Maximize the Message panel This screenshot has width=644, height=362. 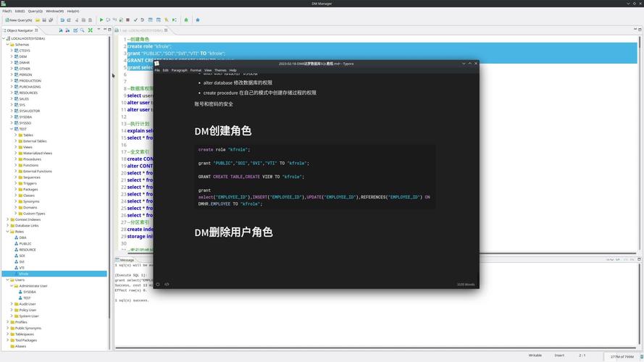point(639,259)
